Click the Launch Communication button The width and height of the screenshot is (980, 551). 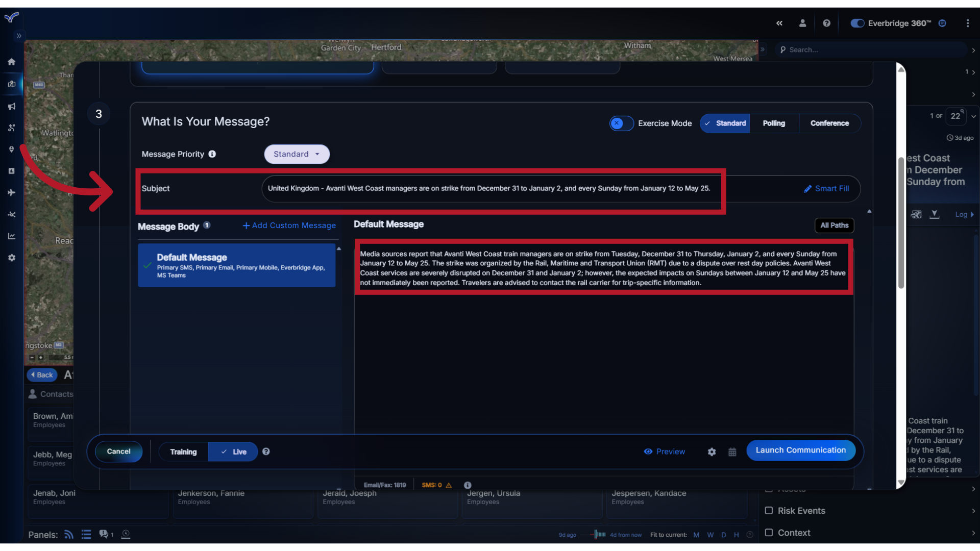800,449
